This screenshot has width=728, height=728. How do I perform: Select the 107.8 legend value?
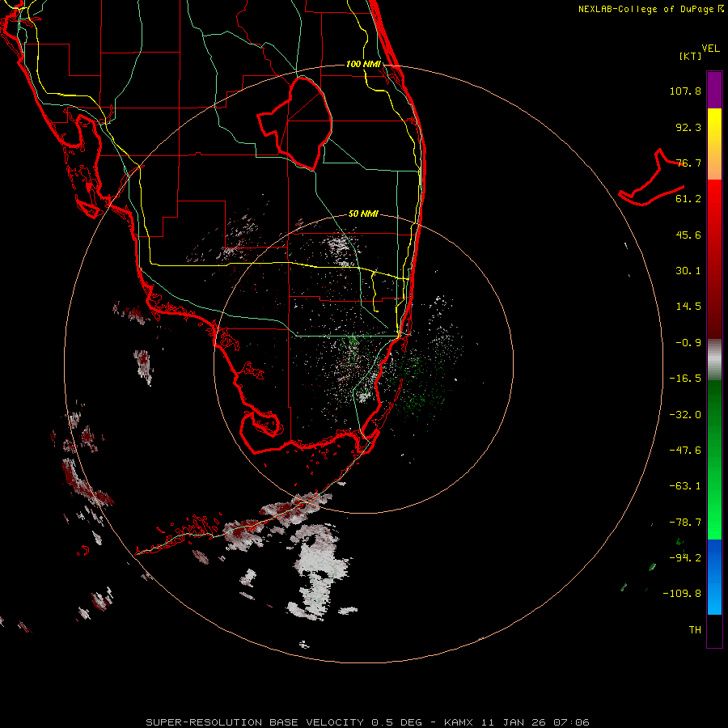coord(685,91)
